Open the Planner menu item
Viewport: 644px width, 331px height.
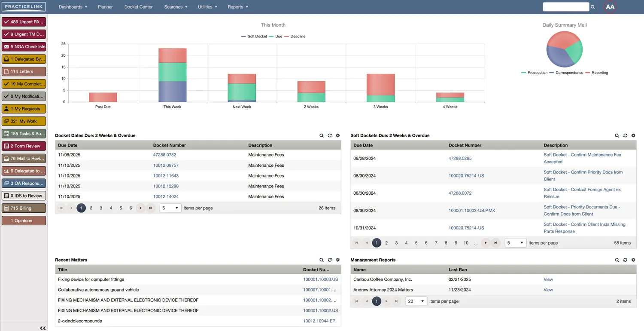105,7
